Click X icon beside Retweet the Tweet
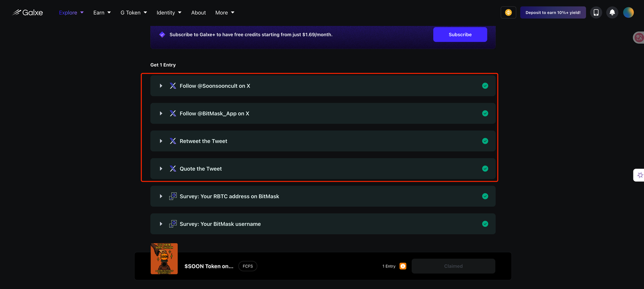 [x=173, y=141]
